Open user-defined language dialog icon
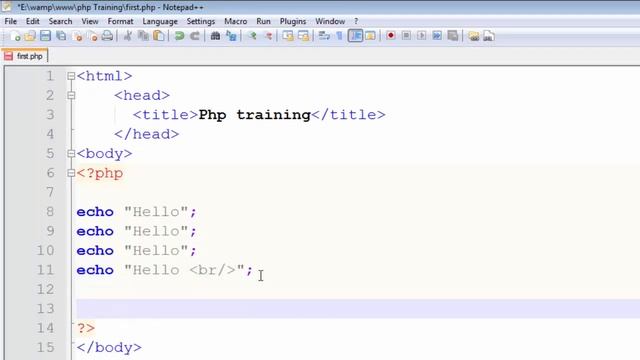Screen dimensions: 640x360 point(370,36)
